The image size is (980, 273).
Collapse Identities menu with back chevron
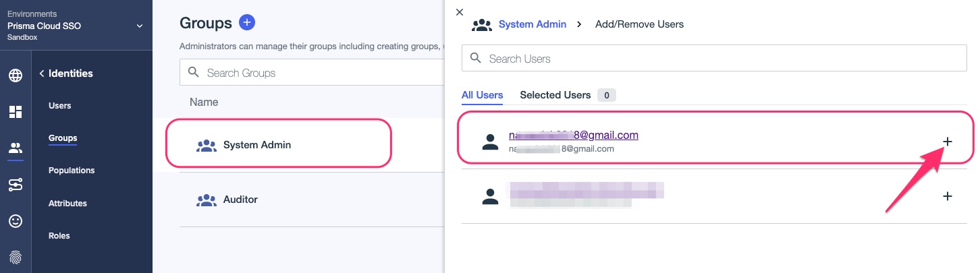41,73
